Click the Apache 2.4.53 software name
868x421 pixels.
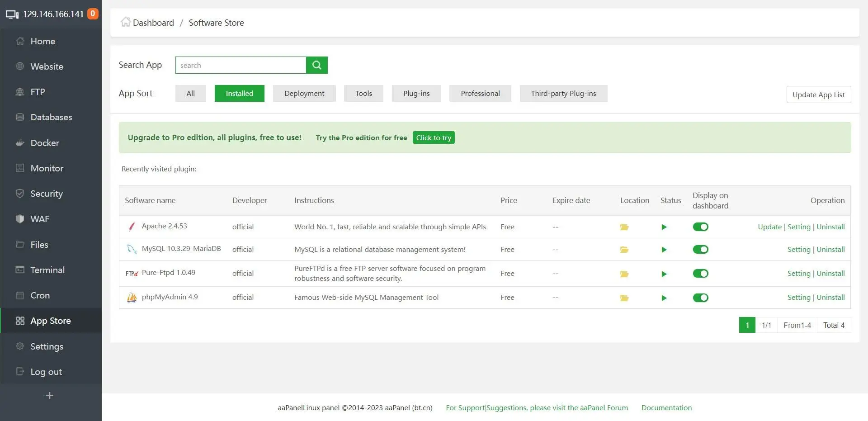[x=164, y=226]
